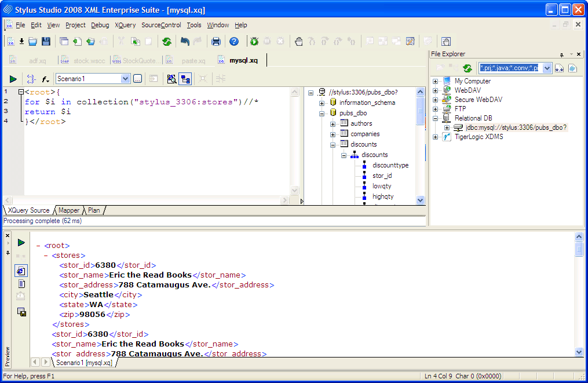
Task: Open a file with the folder icon
Action: tap(33, 41)
